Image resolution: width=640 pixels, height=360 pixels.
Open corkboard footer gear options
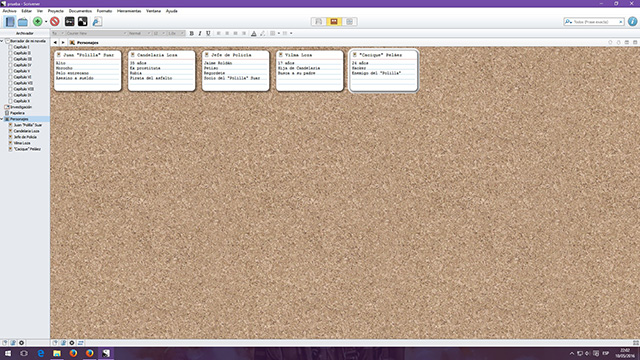71,343
